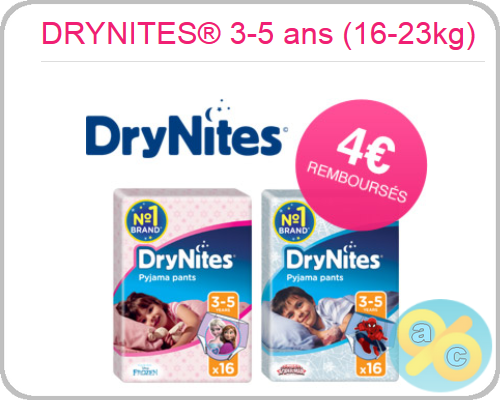Click the 3-5 years label on pink pack
The width and height of the screenshot is (500, 400).
(x=223, y=303)
